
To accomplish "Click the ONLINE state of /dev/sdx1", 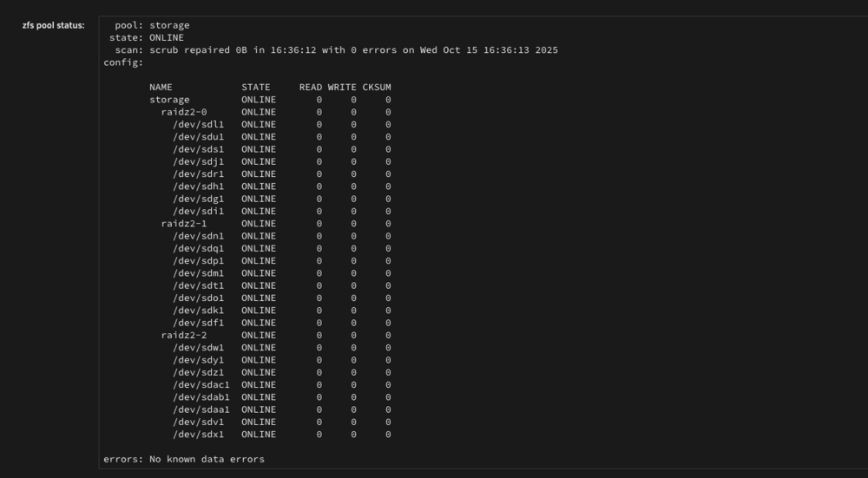I will (x=259, y=435).
